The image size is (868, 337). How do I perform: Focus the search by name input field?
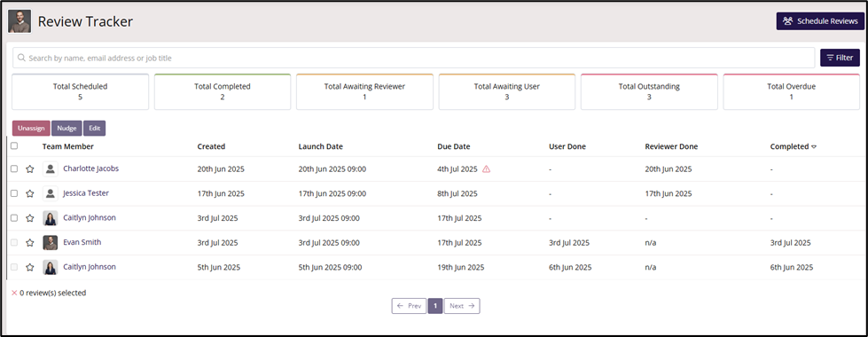(413, 58)
